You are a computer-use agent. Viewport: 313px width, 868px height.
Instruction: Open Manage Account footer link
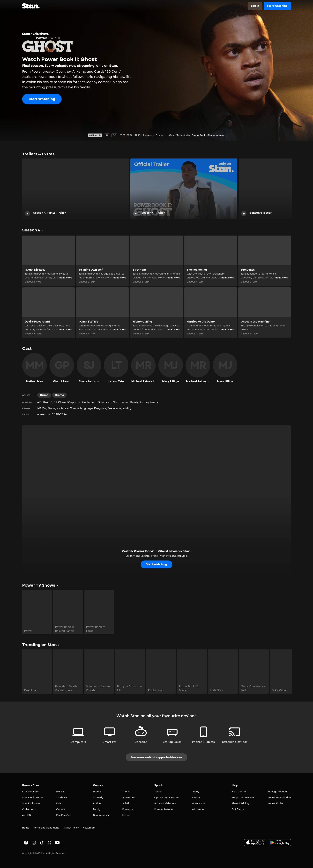pyautogui.click(x=278, y=791)
